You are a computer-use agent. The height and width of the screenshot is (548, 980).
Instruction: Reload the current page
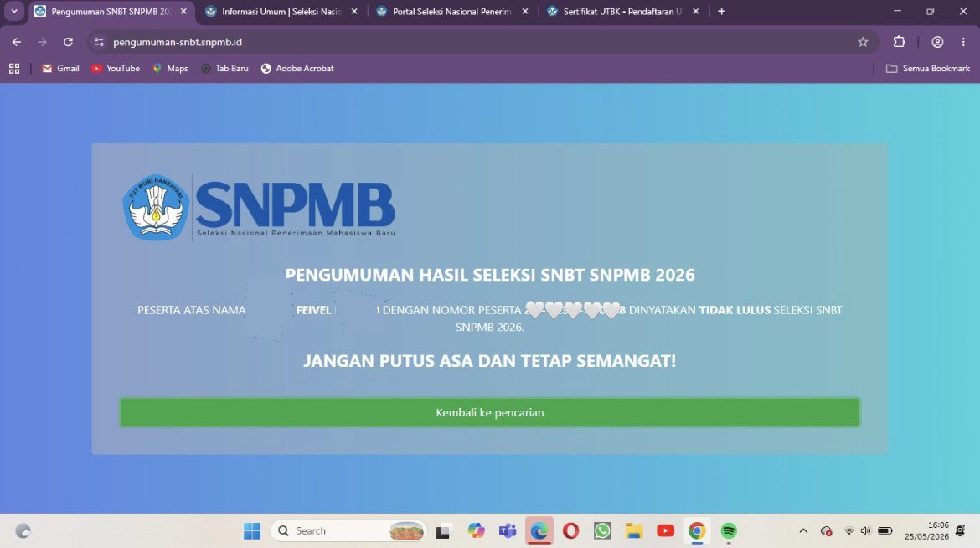[x=68, y=42]
